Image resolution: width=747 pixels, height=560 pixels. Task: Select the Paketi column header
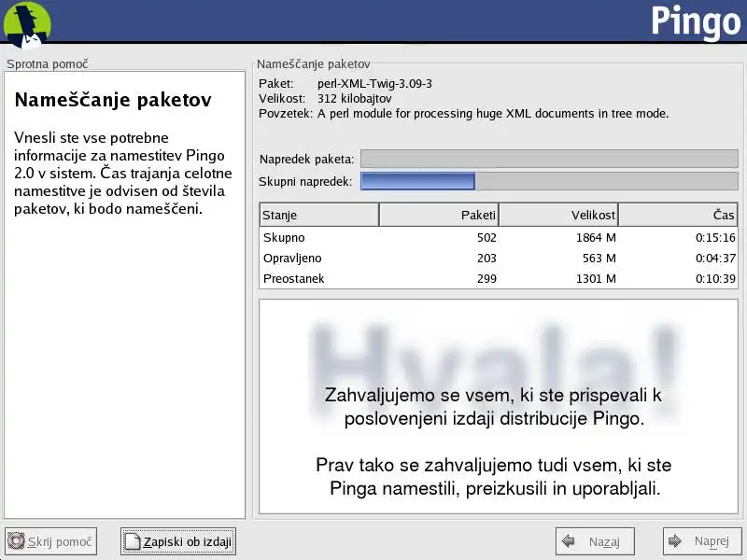click(x=439, y=215)
